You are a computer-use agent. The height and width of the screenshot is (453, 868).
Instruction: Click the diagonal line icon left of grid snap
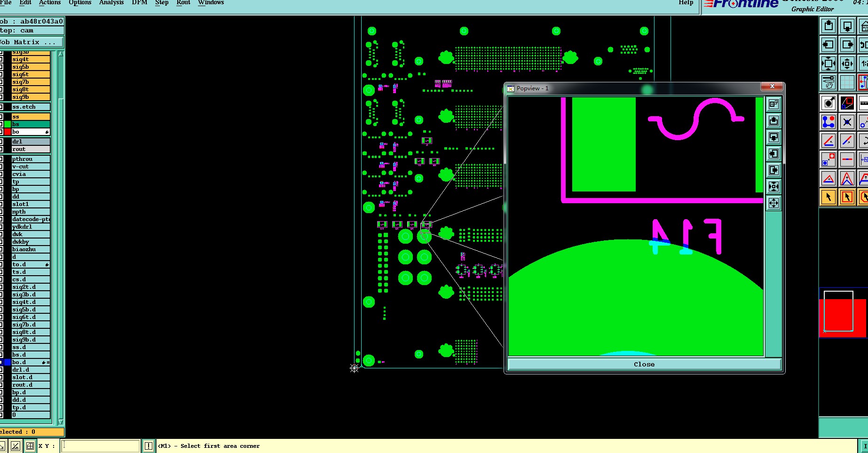(16, 446)
